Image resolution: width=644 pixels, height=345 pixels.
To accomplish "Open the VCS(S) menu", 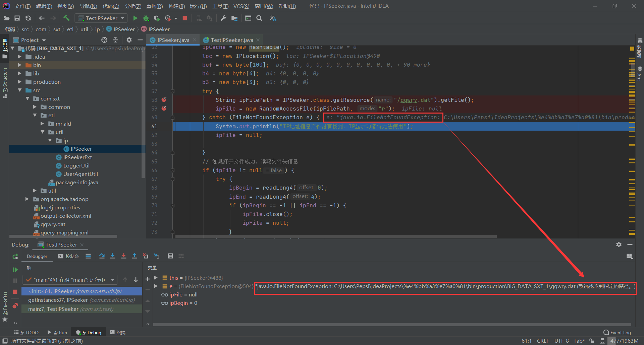I will 241,6.
